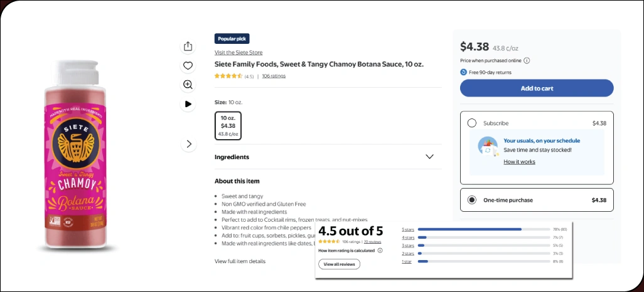Choose the 10 oz. size option
Screen dimensions: 644x292
pyautogui.click(x=228, y=125)
